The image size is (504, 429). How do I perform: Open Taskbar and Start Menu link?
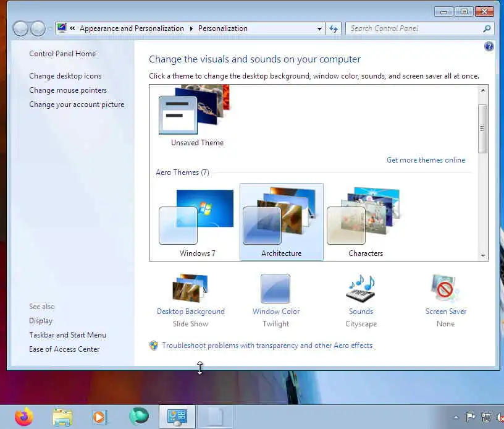pyautogui.click(x=67, y=335)
